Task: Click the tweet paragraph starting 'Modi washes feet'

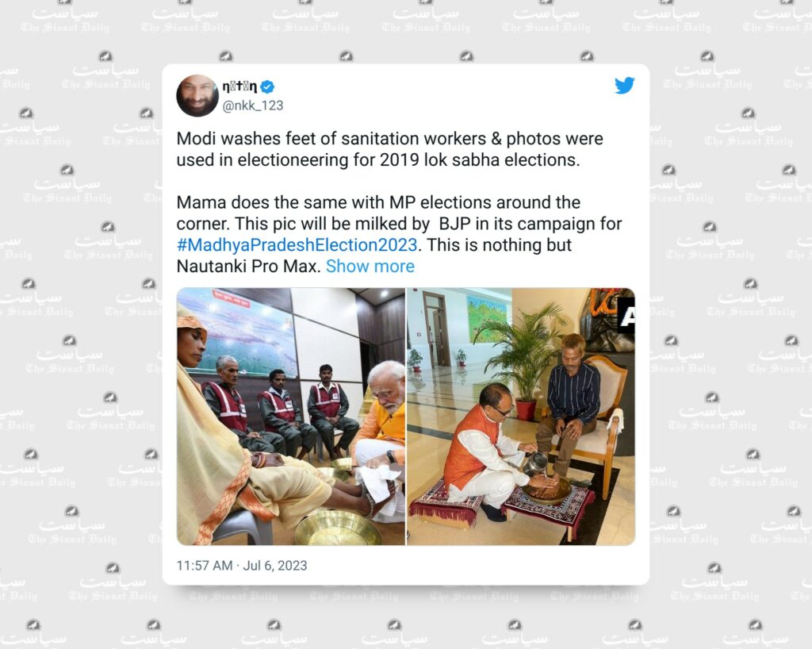Action: pos(389,149)
